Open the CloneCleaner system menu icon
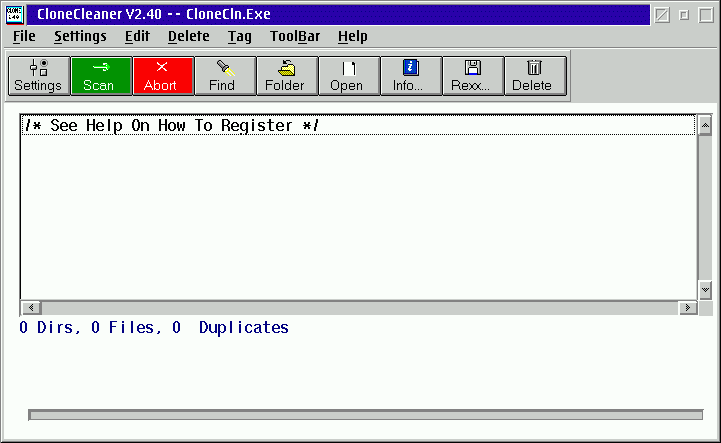This screenshot has height=443, width=721. click(x=14, y=14)
